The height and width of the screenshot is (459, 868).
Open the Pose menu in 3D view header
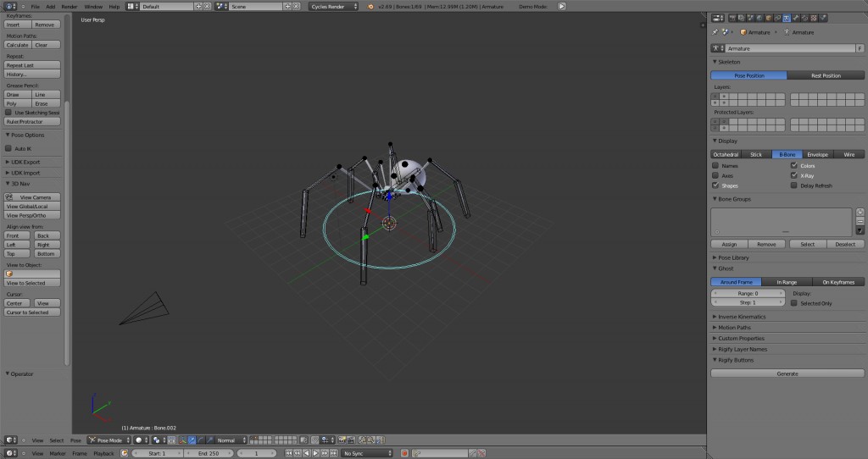pyautogui.click(x=75, y=440)
